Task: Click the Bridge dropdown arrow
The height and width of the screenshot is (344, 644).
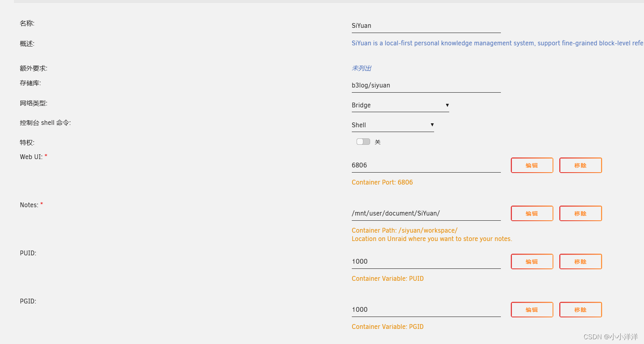Action: click(447, 105)
